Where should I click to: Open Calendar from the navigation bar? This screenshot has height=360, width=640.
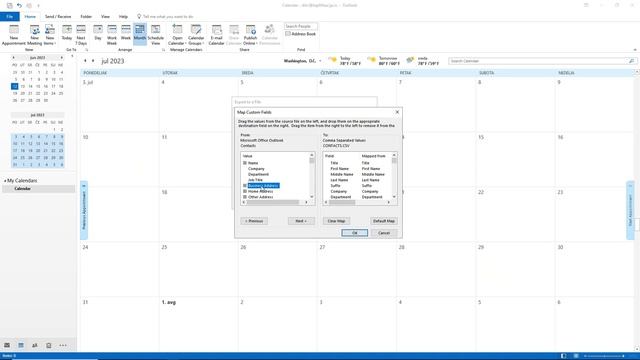pyautogui.click(x=21, y=345)
